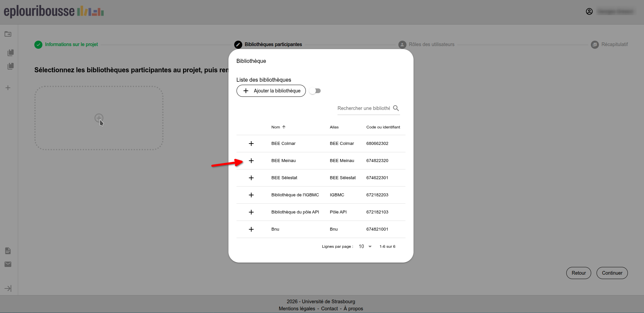Add Bibliothèque de l'IGBMC with plus icon
The image size is (644, 313).
click(x=251, y=195)
